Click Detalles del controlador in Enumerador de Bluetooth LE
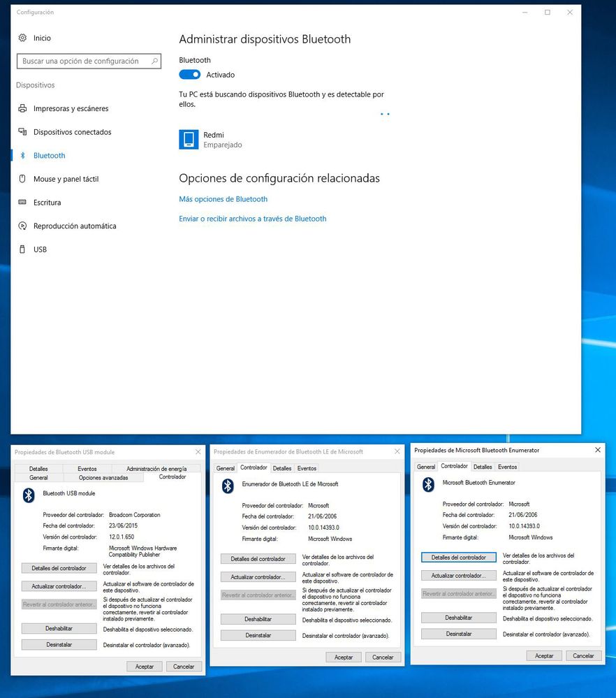 pos(258,559)
